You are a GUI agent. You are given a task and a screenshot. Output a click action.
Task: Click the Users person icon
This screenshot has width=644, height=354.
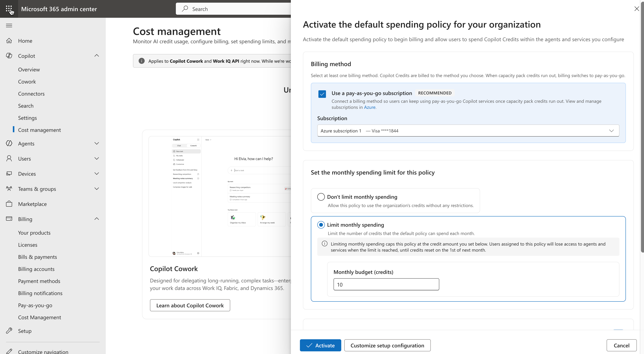click(x=9, y=158)
